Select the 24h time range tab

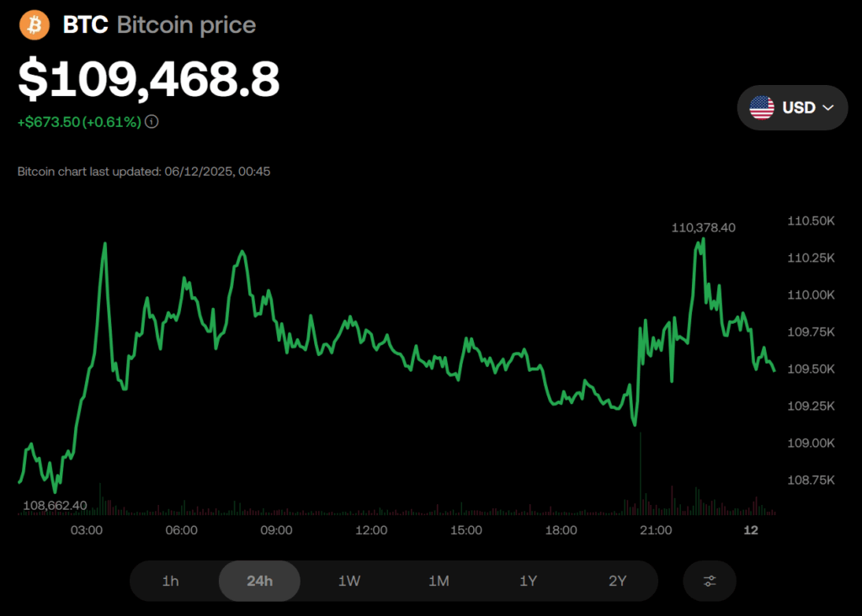pos(259,581)
